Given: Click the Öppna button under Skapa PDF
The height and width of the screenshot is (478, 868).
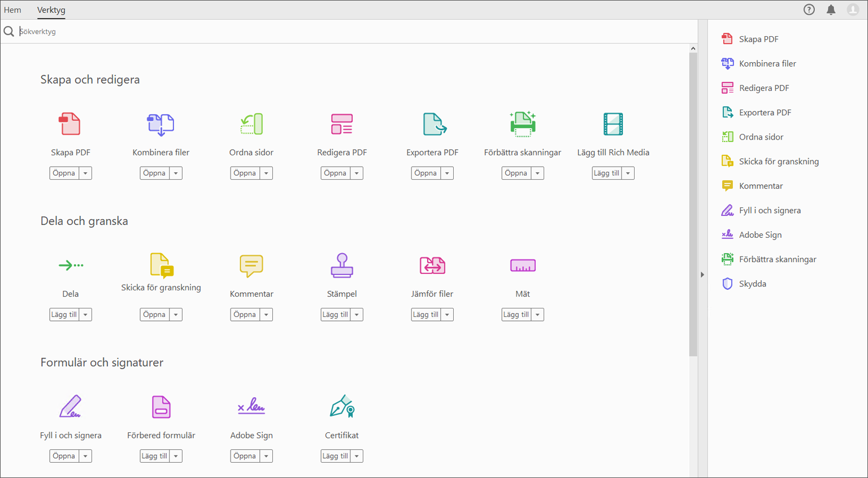Looking at the screenshot, I should point(64,173).
